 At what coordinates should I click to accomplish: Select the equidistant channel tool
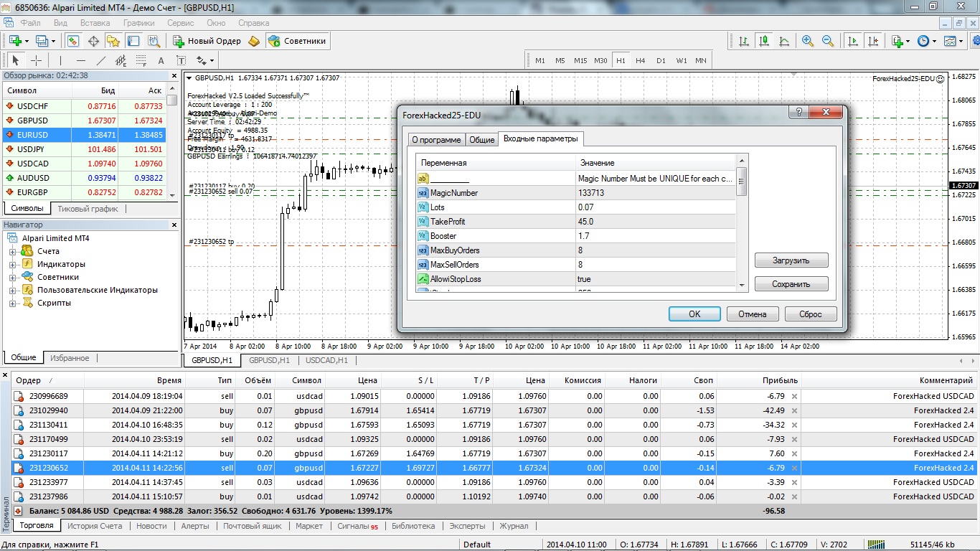121,61
